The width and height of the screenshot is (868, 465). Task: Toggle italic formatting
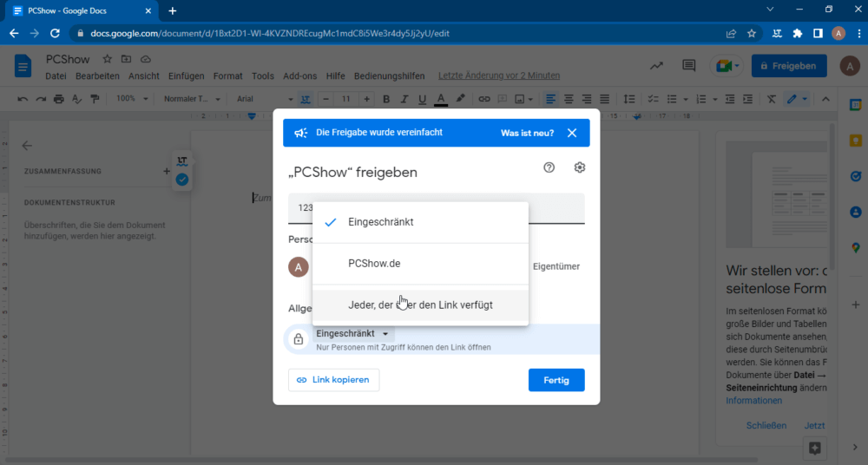pyautogui.click(x=404, y=99)
